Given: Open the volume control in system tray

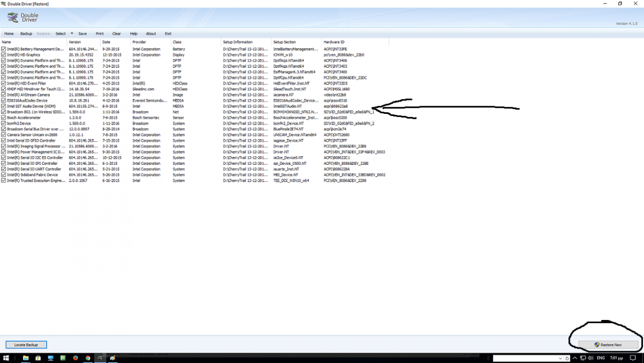Looking at the screenshot, I should pos(590,358).
